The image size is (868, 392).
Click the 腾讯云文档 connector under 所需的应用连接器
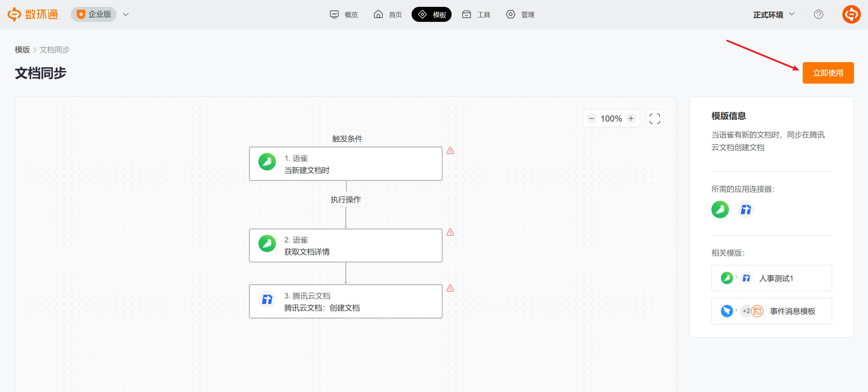pyautogui.click(x=746, y=209)
